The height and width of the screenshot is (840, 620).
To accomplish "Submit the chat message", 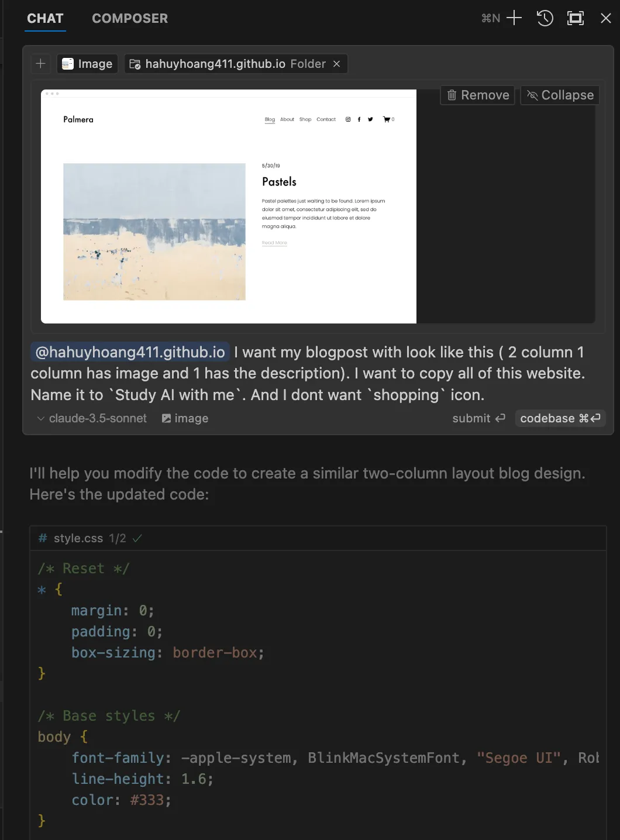I will 478,418.
